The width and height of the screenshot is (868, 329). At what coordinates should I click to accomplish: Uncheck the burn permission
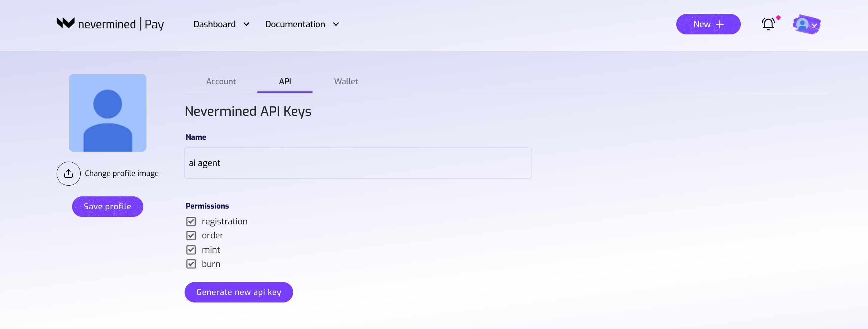pos(191,264)
